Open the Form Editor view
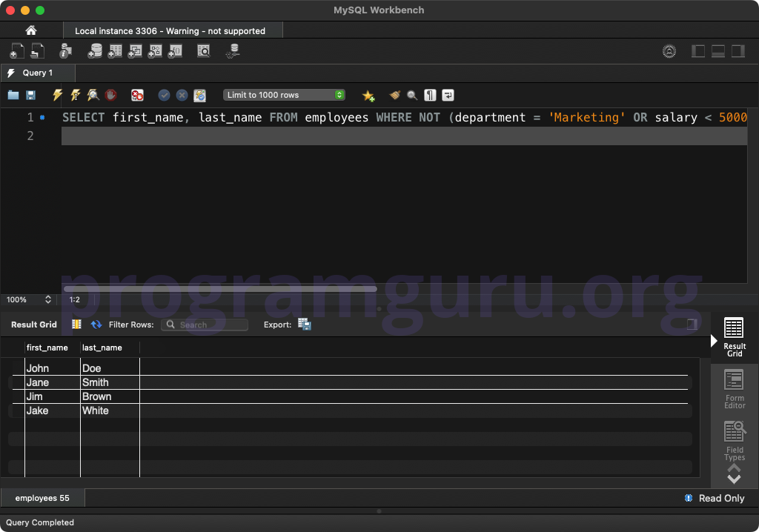 (x=734, y=389)
